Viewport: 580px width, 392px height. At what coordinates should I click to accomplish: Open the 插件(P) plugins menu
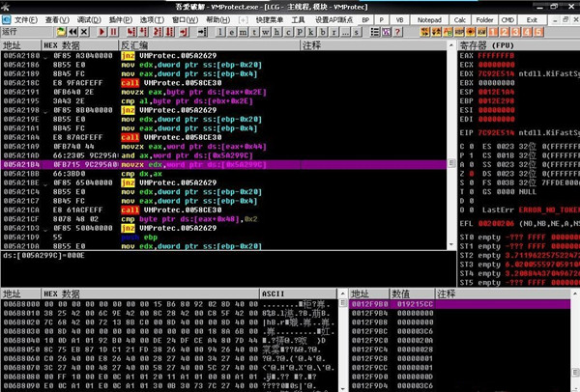pos(121,20)
